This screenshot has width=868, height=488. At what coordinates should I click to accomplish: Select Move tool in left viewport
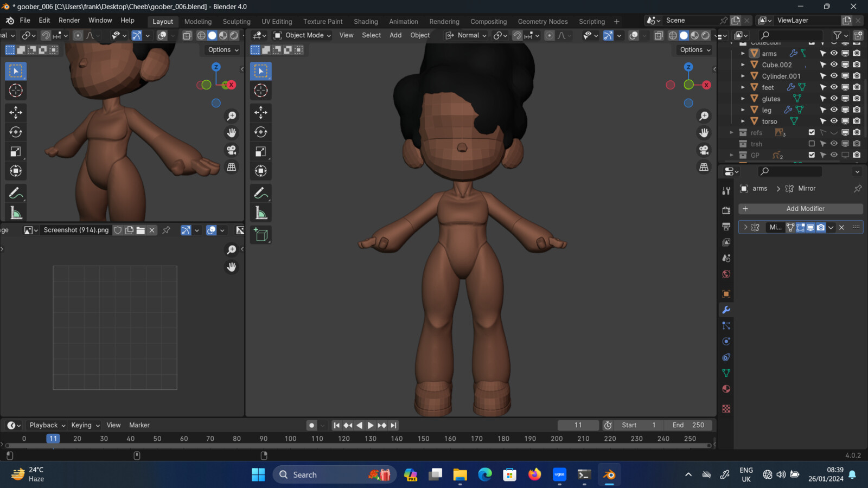tap(16, 112)
